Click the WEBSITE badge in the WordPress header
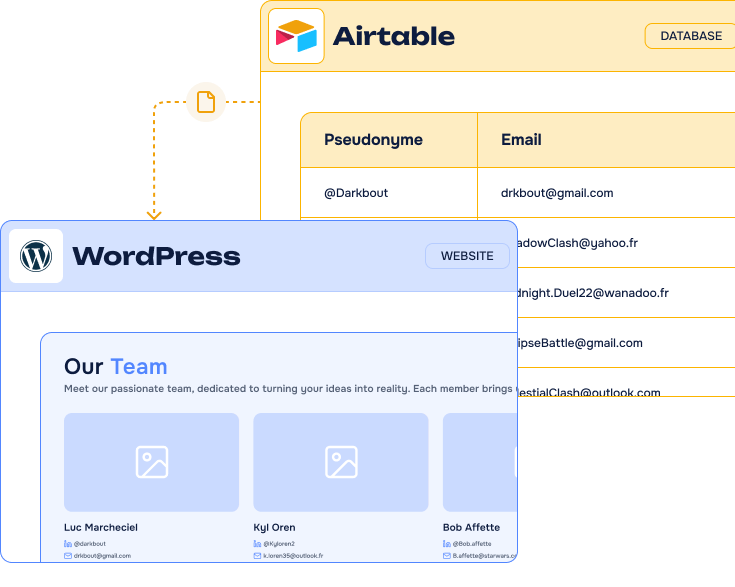This screenshot has width=735, height=587. (467, 256)
